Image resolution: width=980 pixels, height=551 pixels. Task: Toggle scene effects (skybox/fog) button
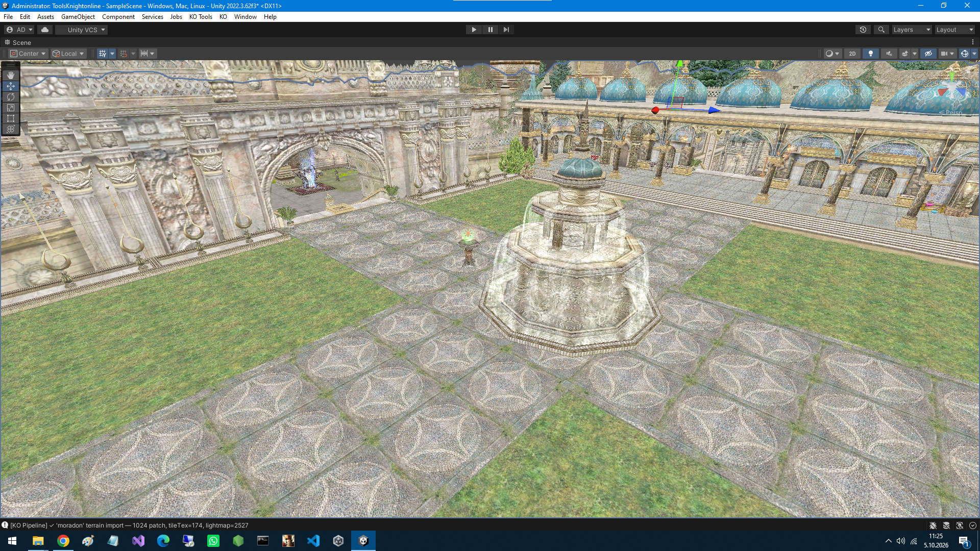(904, 54)
